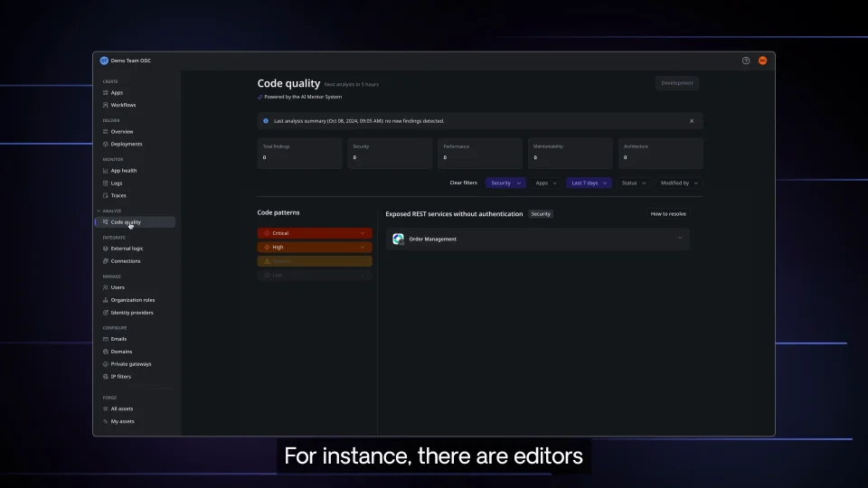Dismiss the last analysis summary banner
The height and width of the screenshot is (488, 868).
tap(692, 120)
